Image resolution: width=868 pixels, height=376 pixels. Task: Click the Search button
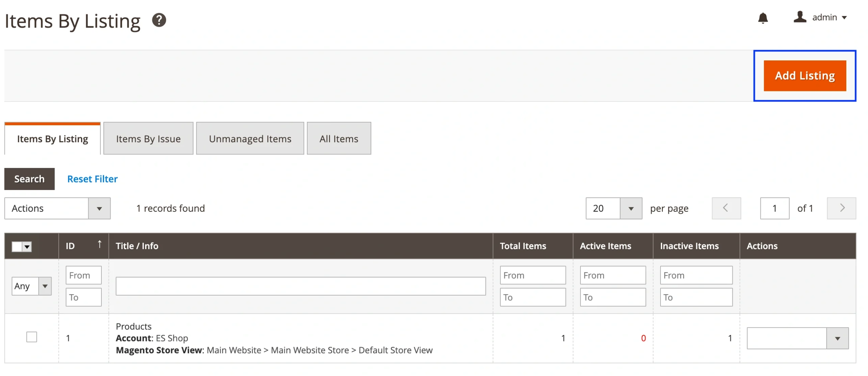(x=29, y=179)
